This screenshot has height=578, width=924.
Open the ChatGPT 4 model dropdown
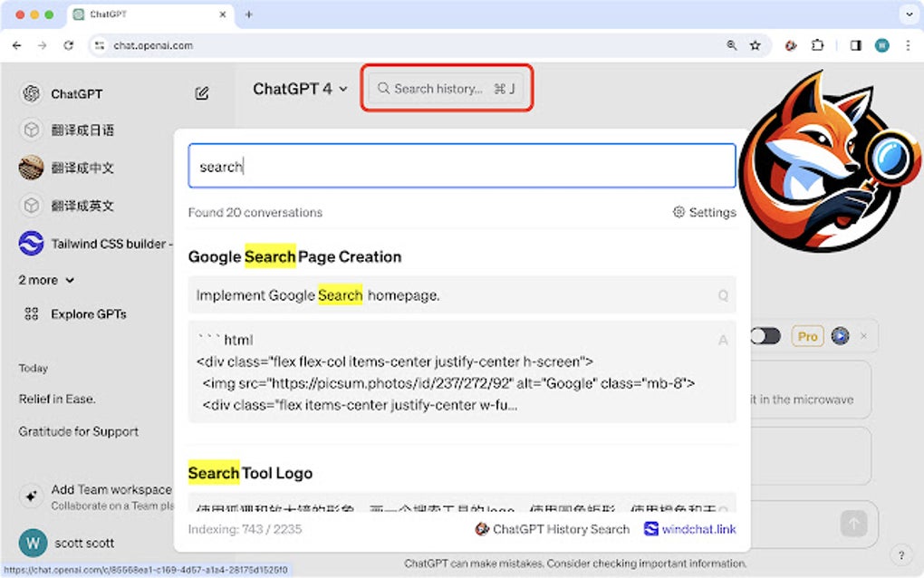(300, 88)
